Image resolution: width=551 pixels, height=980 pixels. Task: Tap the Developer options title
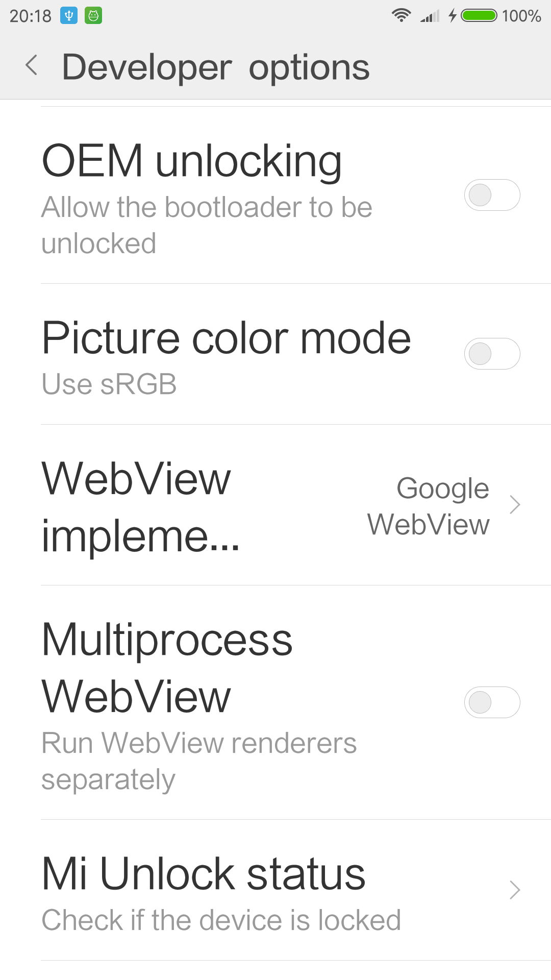[215, 67]
